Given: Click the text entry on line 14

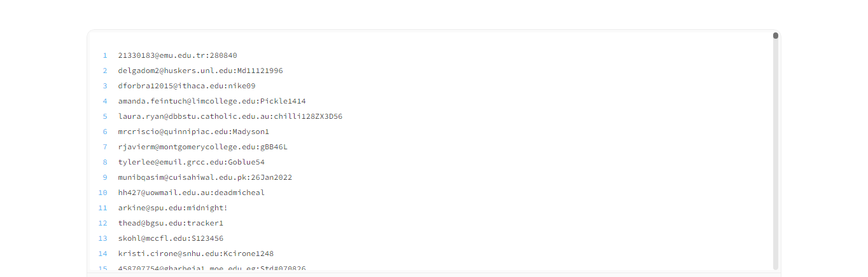Looking at the screenshot, I should pos(196,253).
